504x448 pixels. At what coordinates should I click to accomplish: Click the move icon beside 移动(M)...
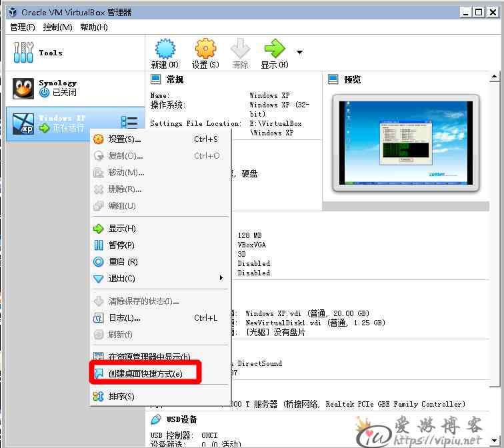point(99,173)
